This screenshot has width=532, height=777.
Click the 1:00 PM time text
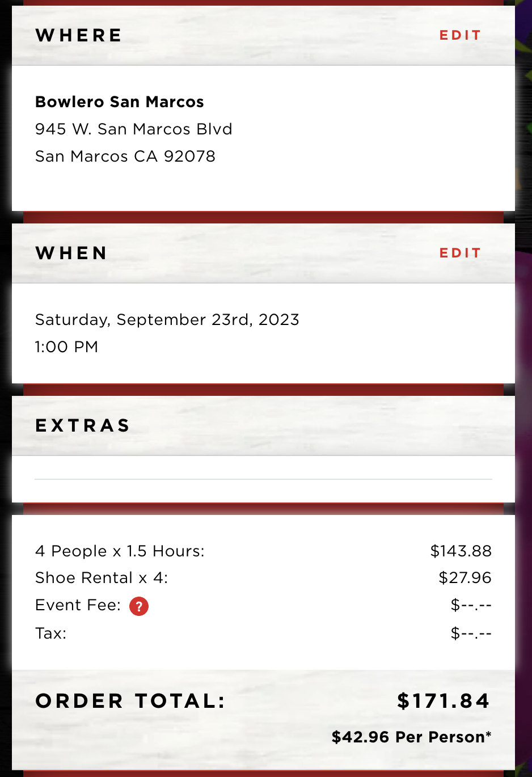[x=67, y=347]
